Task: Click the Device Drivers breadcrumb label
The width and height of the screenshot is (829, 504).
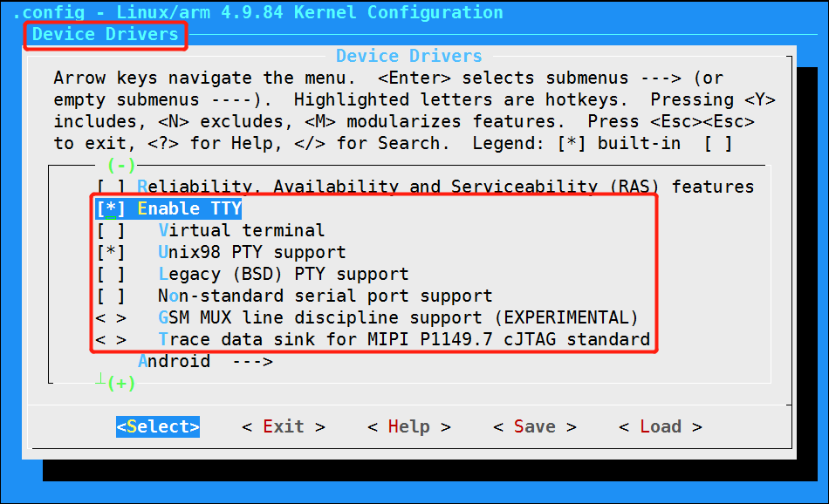Action: click(x=106, y=35)
